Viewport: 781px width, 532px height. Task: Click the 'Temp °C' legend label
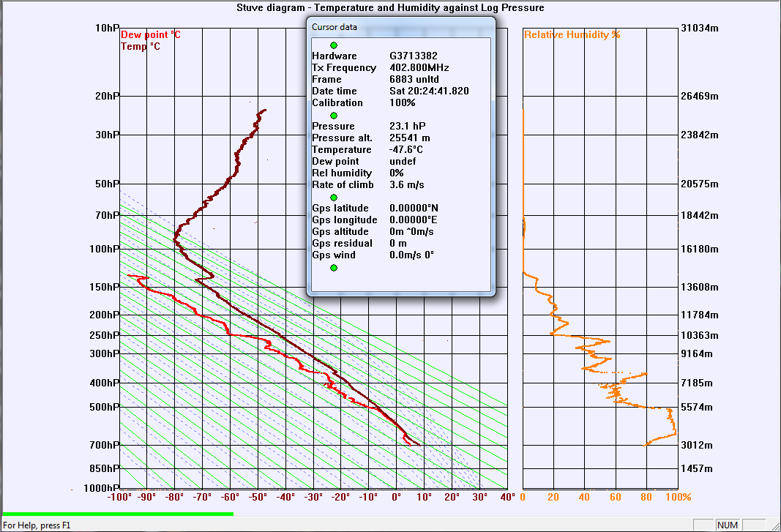(141, 46)
